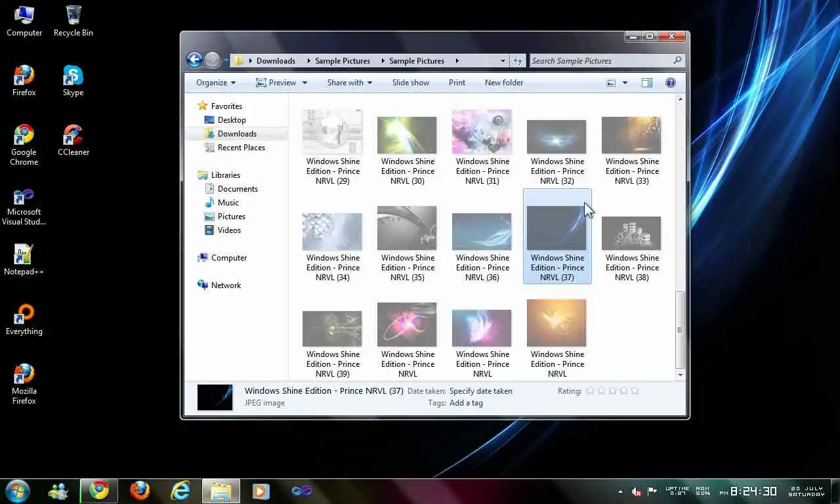The width and height of the screenshot is (840, 504).
Task: Launch Firefox from the taskbar
Action: click(x=140, y=491)
